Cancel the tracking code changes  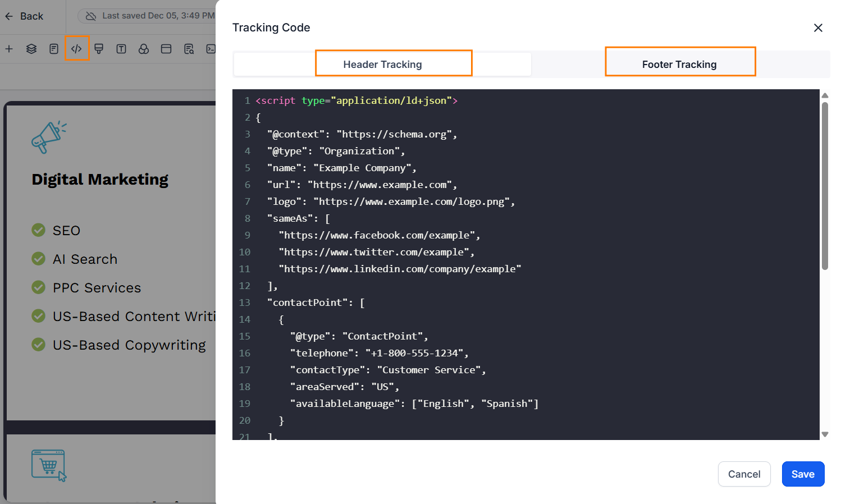pyautogui.click(x=744, y=474)
